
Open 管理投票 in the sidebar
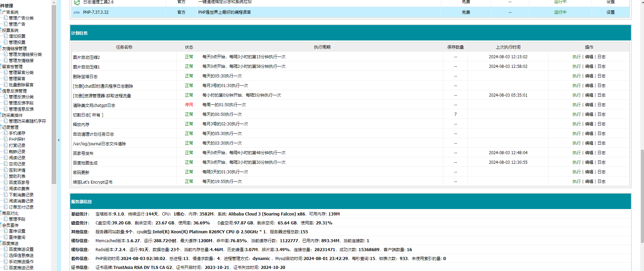[17, 42]
